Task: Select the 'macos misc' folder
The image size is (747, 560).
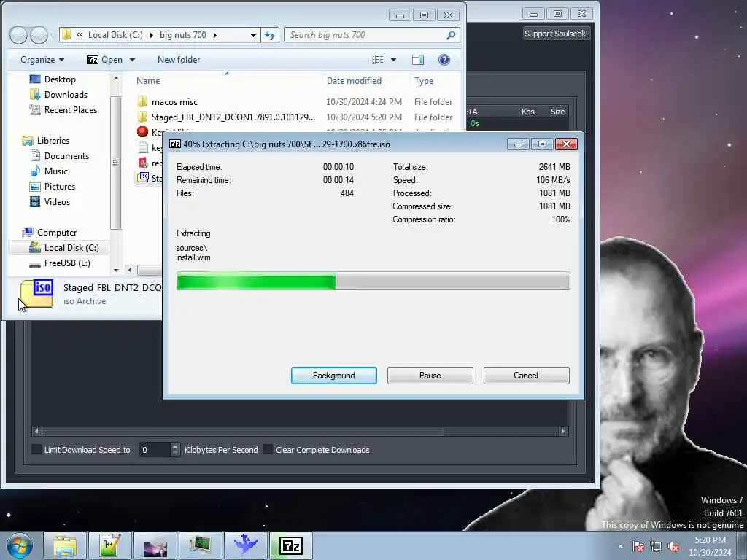Action: point(174,102)
